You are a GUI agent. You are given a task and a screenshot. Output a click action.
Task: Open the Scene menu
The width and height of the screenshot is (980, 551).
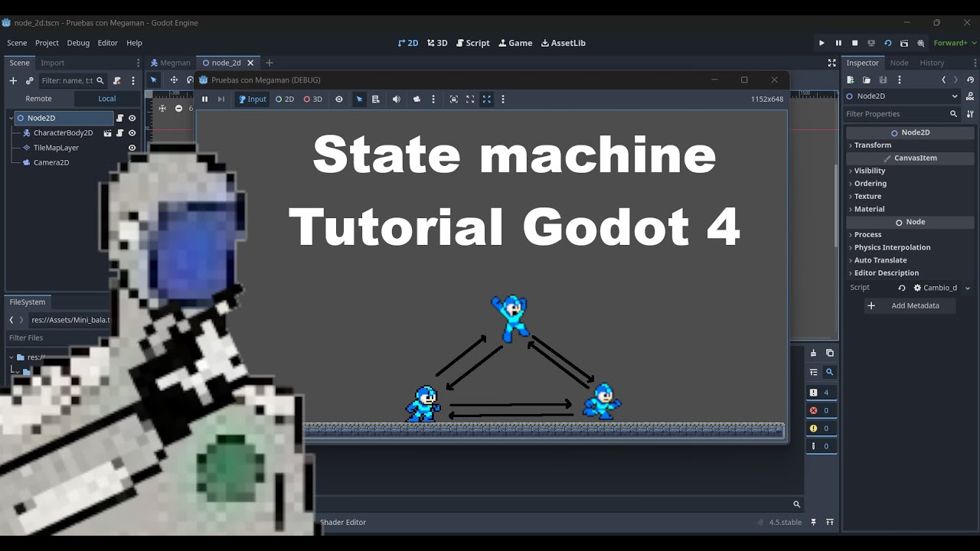[x=17, y=43]
